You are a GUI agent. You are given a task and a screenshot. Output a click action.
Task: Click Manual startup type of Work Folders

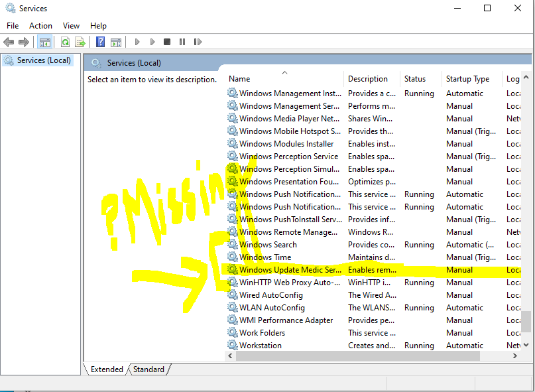pos(459,332)
